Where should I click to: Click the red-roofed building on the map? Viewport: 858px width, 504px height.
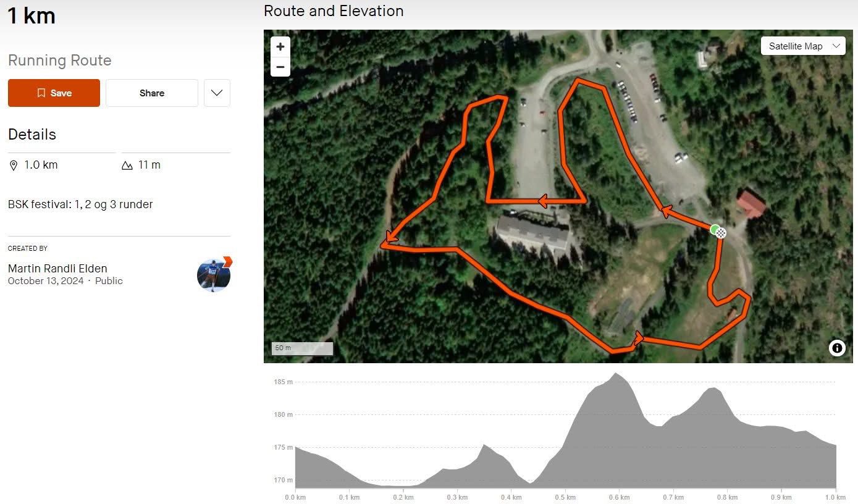coord(751,203)
